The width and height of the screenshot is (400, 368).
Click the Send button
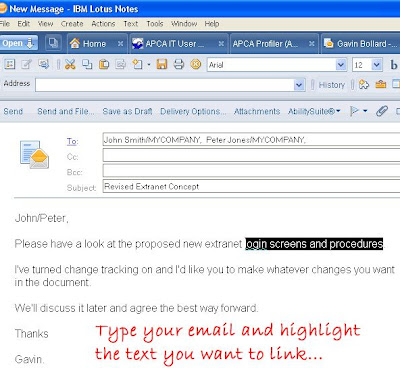(13, 111)
